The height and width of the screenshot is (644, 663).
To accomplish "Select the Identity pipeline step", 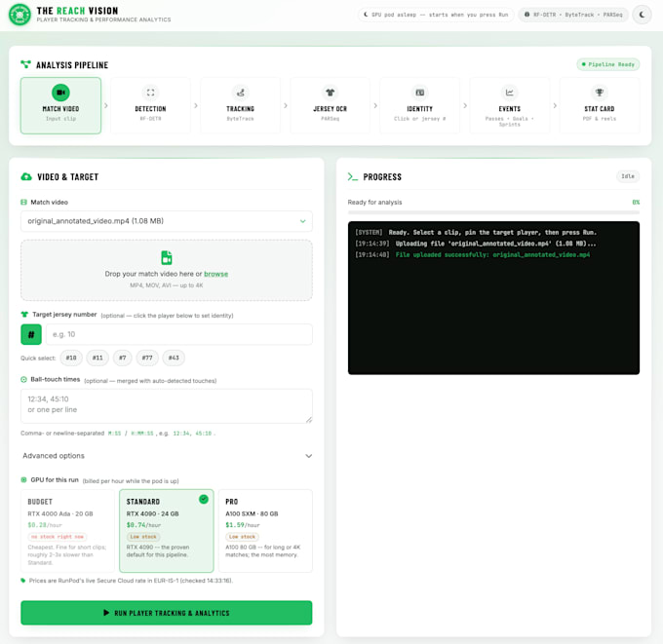I will [419, 105].
